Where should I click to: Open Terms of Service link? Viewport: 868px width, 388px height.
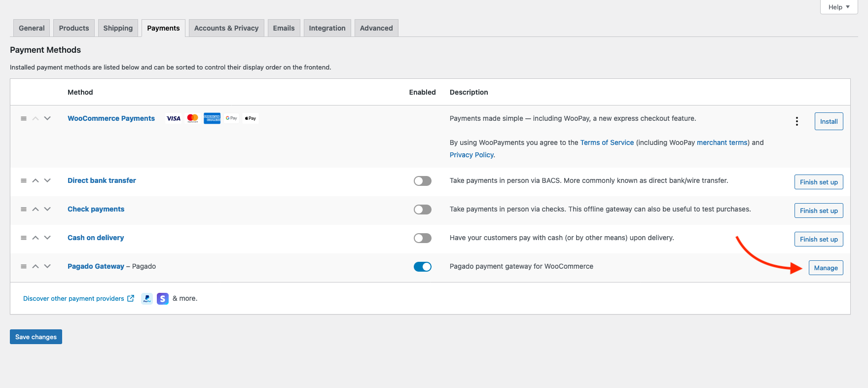coord(607,142)
